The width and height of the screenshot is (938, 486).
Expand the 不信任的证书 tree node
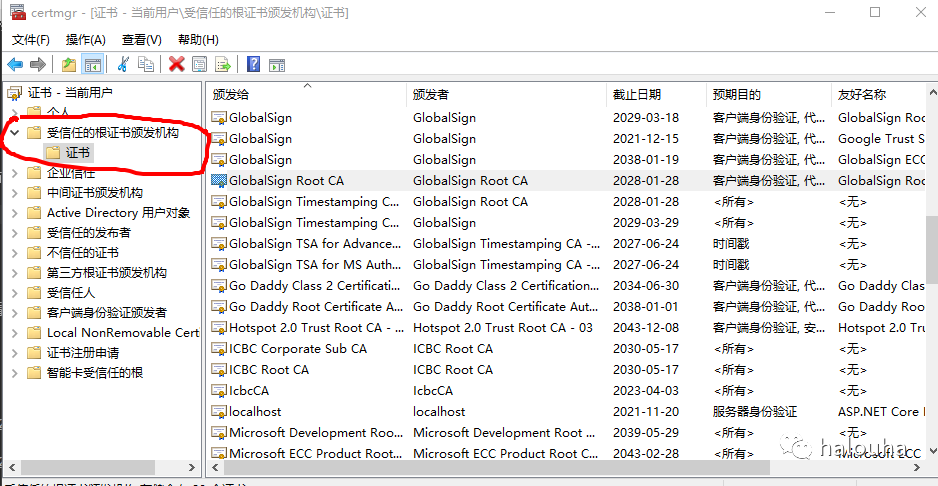point(15,253)
